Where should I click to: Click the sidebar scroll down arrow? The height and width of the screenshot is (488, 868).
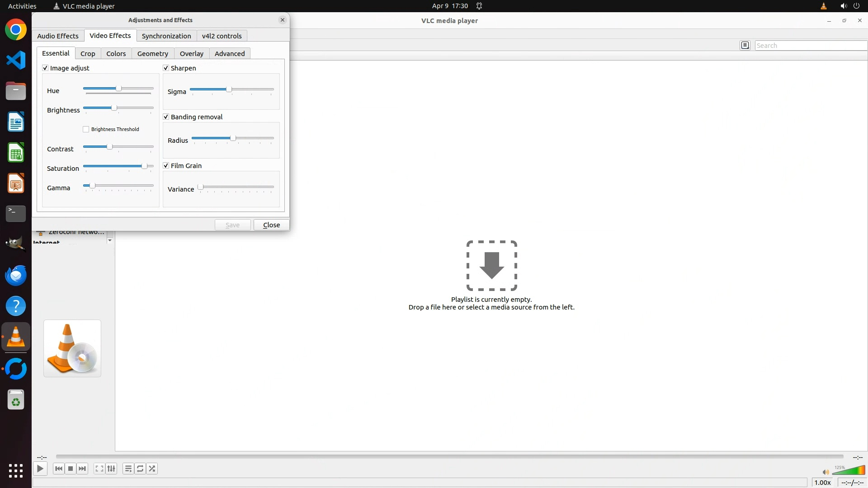tap(109, 240)
